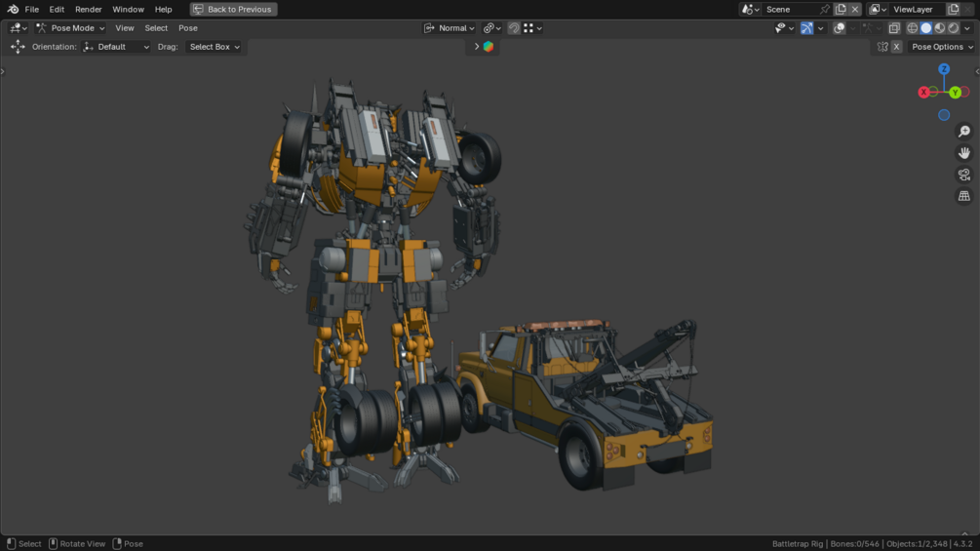The width and height of the screenshot is (980, 551).
Task: Open the scene browse icon dropdown
Action: pos(750,10)
